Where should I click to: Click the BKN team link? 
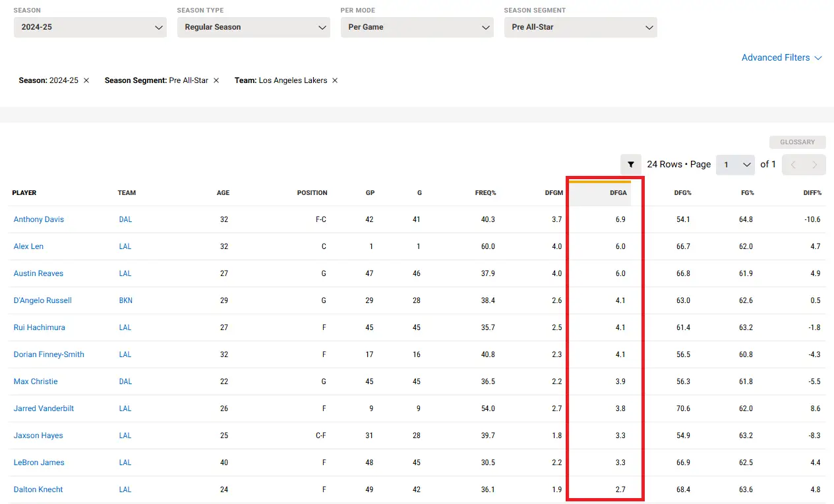tap(125, 300)
